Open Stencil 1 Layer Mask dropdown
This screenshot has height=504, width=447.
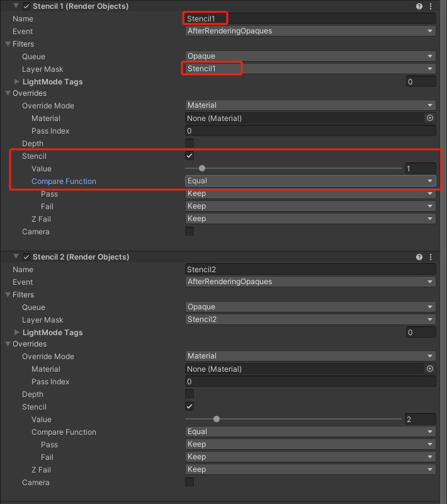(x=310, y=69)
